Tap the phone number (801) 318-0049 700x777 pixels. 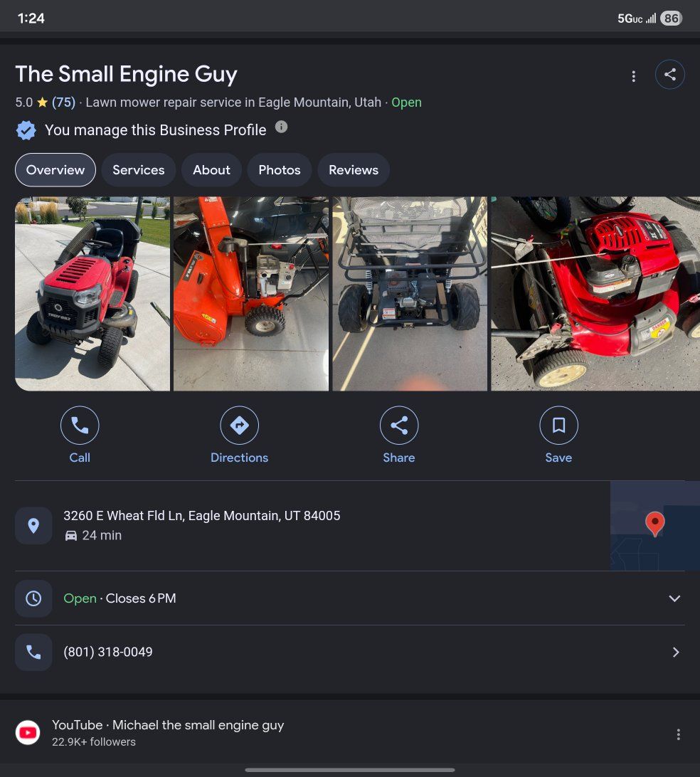point(108,652)
